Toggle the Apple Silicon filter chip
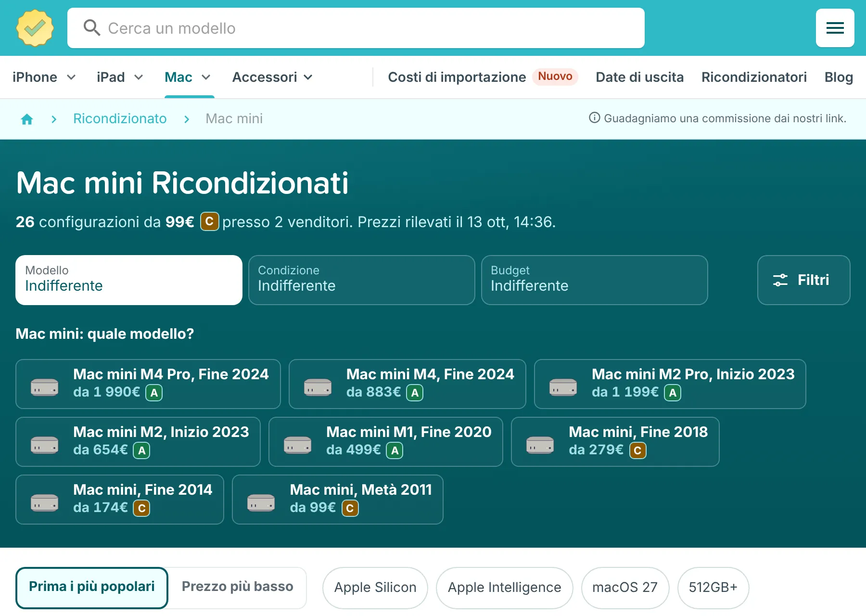Image resolution: width=866 pixels, height=616 pixels. [375, 588]
